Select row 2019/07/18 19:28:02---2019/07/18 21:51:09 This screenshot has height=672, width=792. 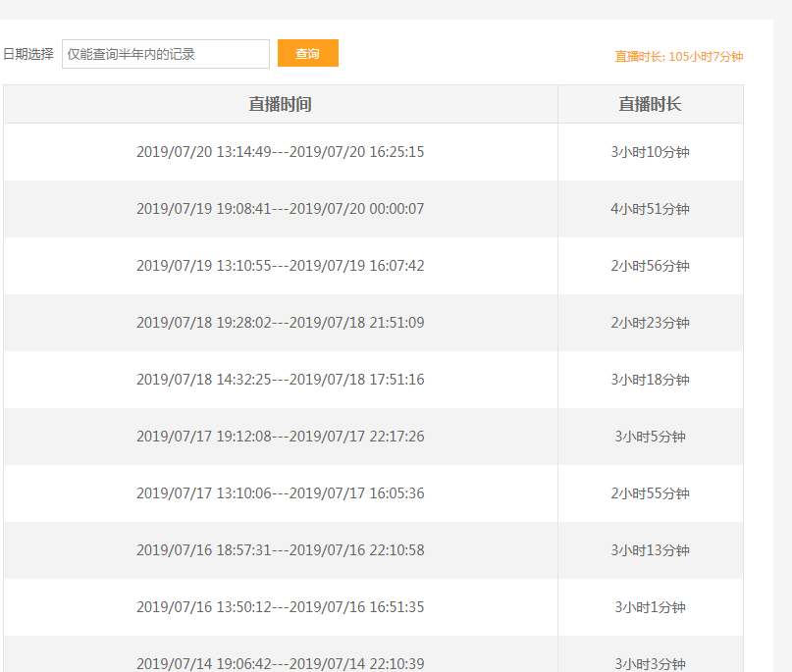tap(373, 323)
